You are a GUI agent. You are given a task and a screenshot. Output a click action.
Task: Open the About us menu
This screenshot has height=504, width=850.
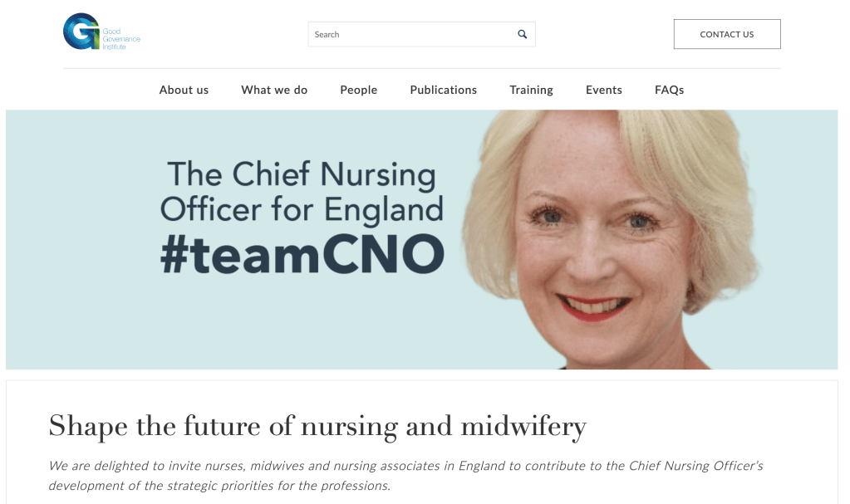184,90
